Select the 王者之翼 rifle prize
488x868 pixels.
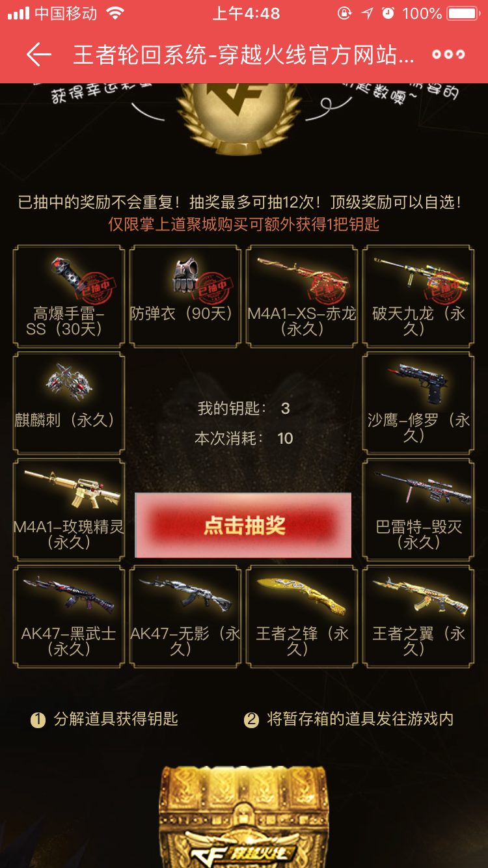click(418, 616)
